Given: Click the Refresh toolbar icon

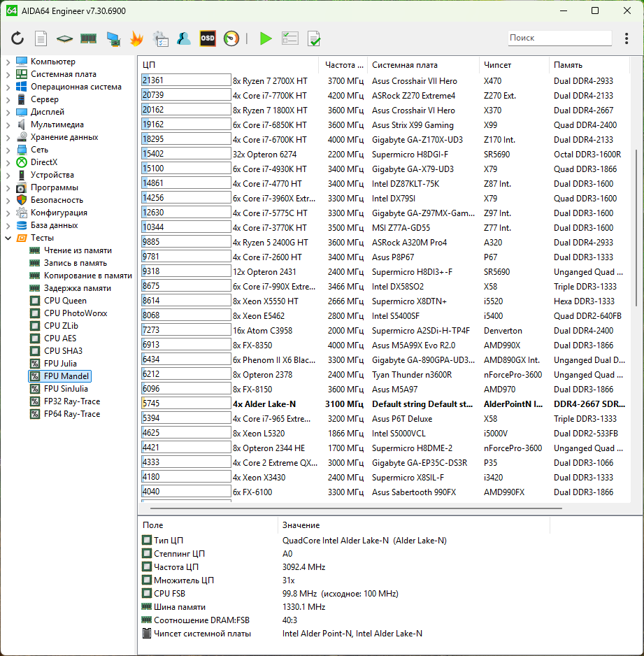Looking at the screenshot, I should [17, 38].
